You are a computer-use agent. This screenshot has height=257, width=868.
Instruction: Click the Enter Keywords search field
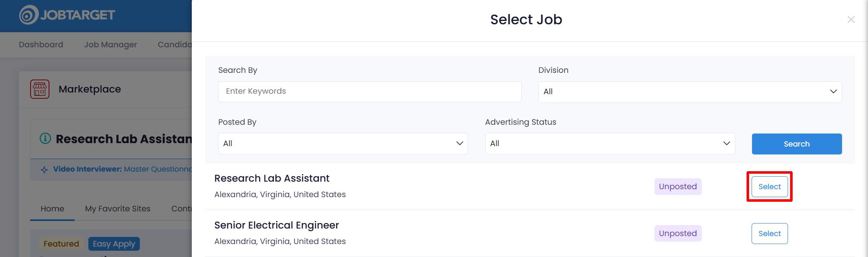tap(369, 92)
